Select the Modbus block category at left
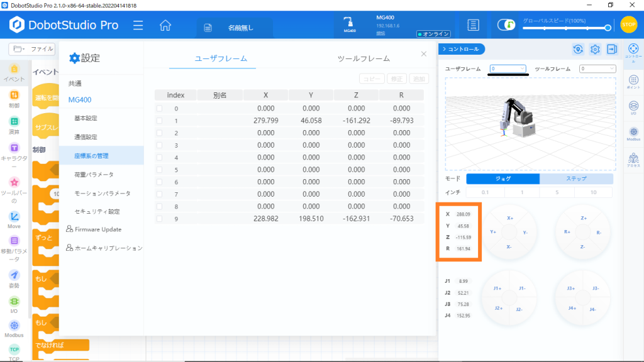This screenshot has height=362, width=644. (x=14, y=329)
